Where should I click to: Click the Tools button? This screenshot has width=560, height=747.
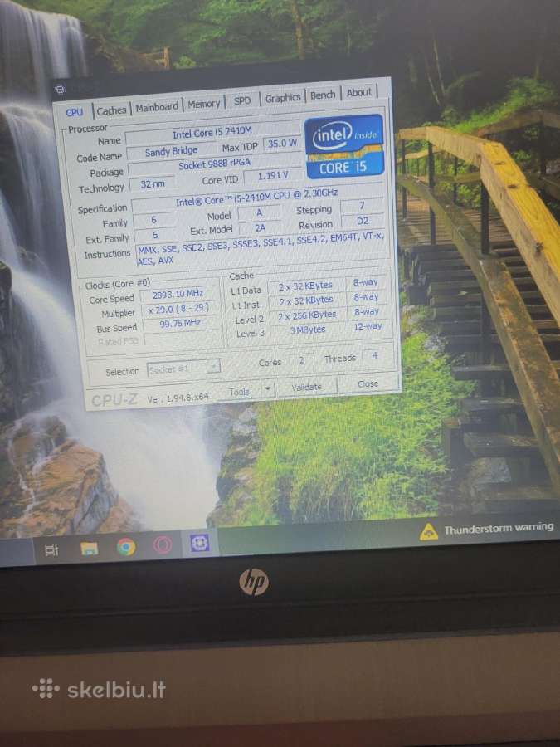tap(239, 392)
